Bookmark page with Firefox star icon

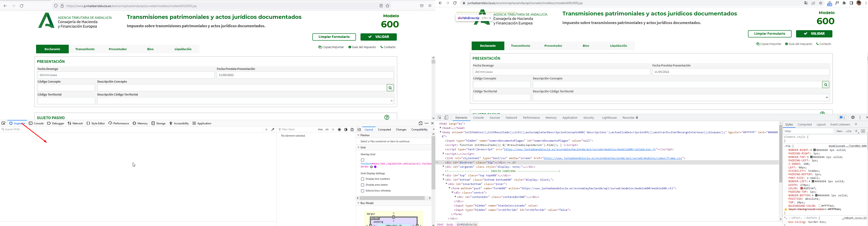pos(388,6)
